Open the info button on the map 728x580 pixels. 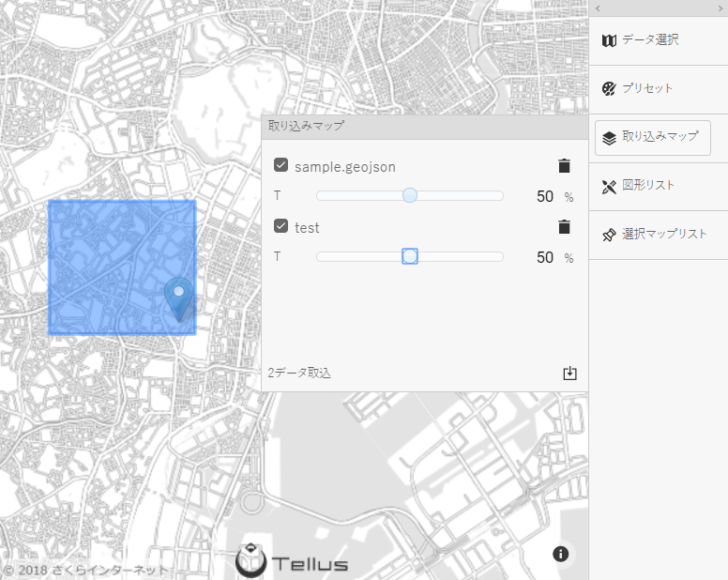(x=560, y=554)
